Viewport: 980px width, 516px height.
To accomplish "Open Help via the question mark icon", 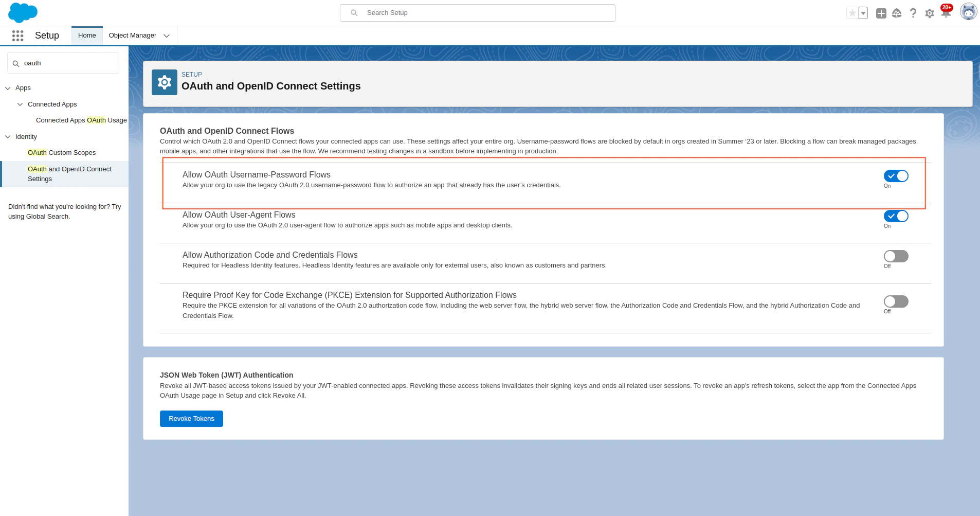I will pos(913,13).
